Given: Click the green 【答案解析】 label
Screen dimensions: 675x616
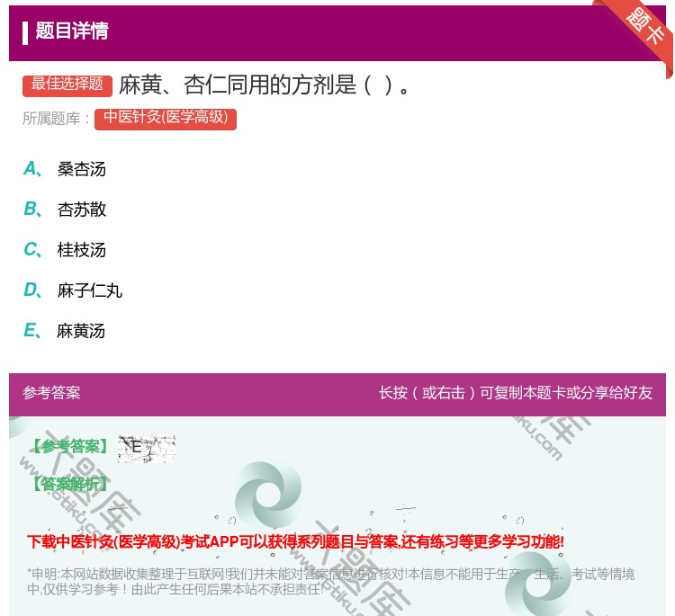Looking at the screenshot, I should (x=70, y=484).
